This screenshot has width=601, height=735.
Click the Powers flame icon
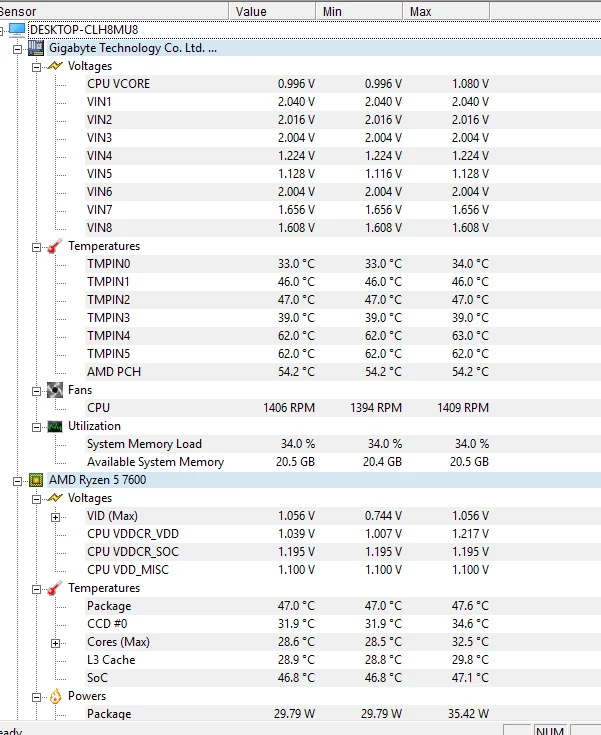point(55,696)
